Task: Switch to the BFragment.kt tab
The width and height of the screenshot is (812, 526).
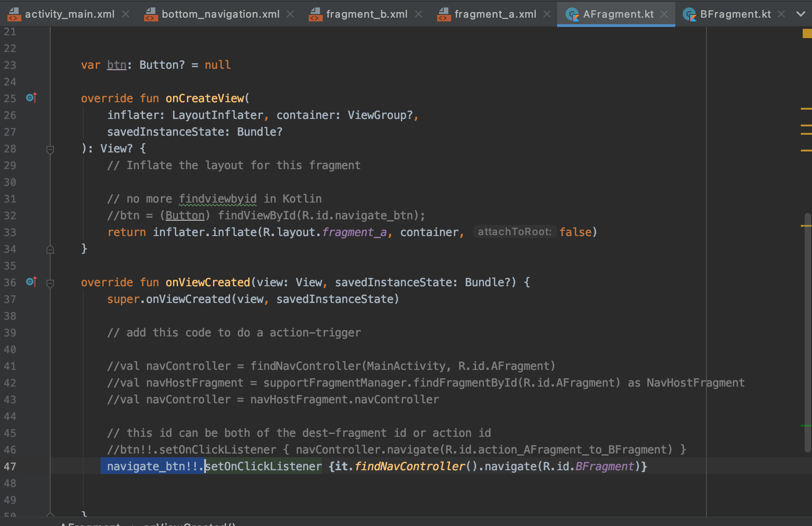Action: click(735, 14)
